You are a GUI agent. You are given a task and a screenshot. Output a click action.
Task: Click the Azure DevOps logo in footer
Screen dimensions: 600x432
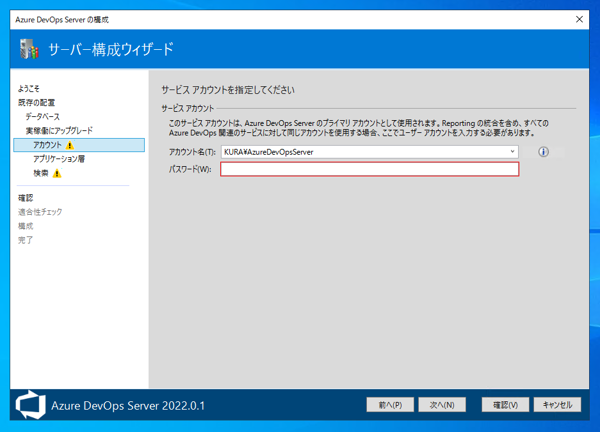pyautogui.click(x=30, y=404)
